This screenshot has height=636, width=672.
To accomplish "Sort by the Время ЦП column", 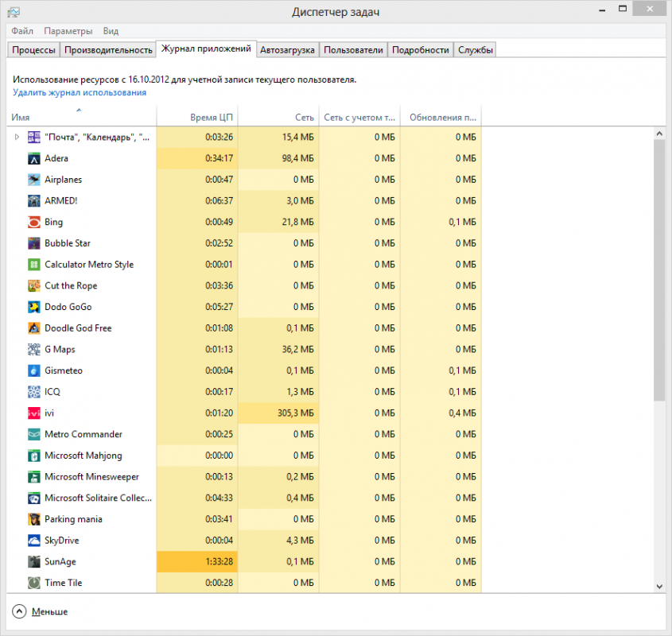I will 197,117.
